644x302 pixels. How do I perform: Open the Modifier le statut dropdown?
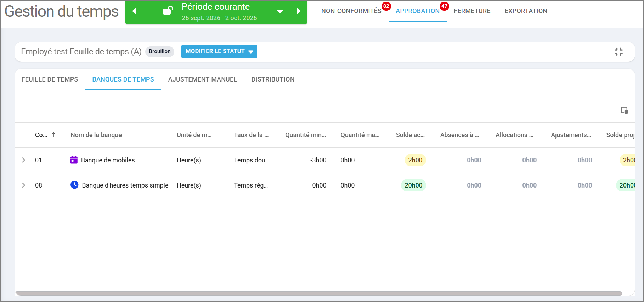219,51
